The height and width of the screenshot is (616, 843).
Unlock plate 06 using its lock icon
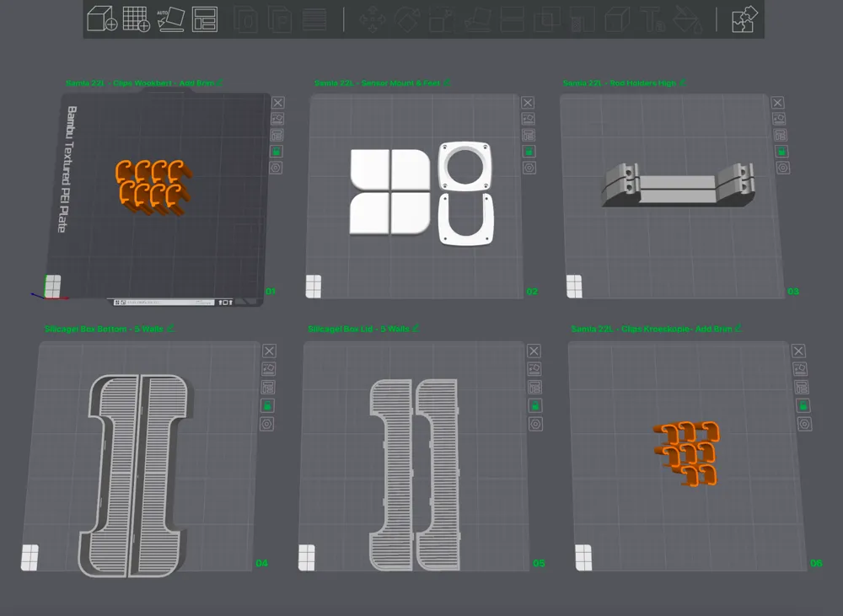803,405
